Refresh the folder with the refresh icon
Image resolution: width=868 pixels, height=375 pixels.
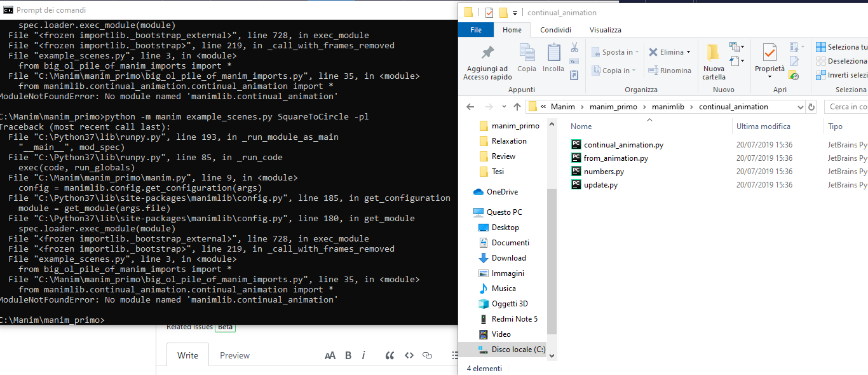811,107
